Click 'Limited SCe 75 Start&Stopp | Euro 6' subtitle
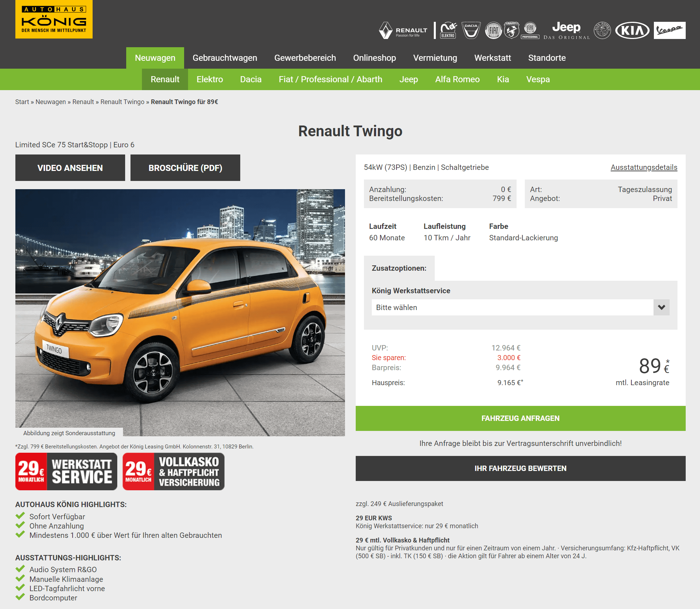The image size is (700, 609). pos(75,145)
